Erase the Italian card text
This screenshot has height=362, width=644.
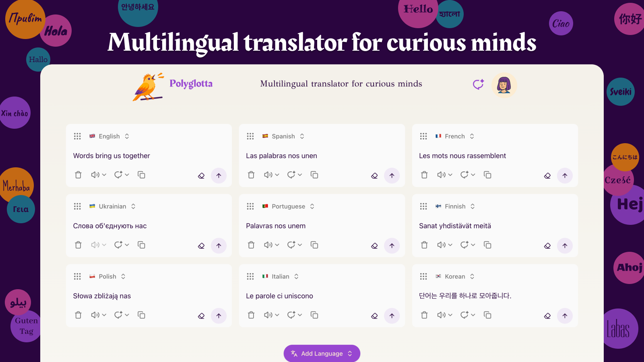pos(374,316)
